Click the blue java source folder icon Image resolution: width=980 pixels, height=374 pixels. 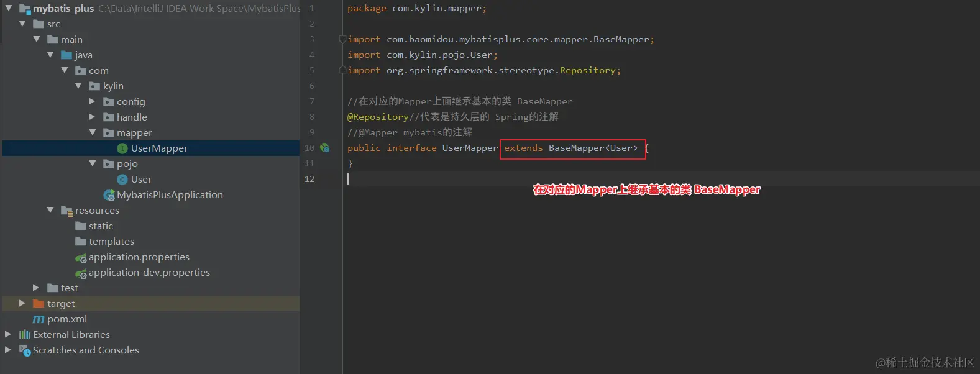[66, 55]
